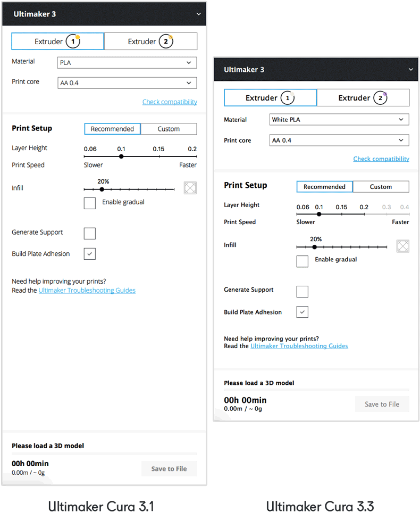The width and height of the screenshot is (420, 512).
Task: Click the greyed 0.3 layer height label in Cura 3.3
Action: pyautogui.click(x=387, y=207)
